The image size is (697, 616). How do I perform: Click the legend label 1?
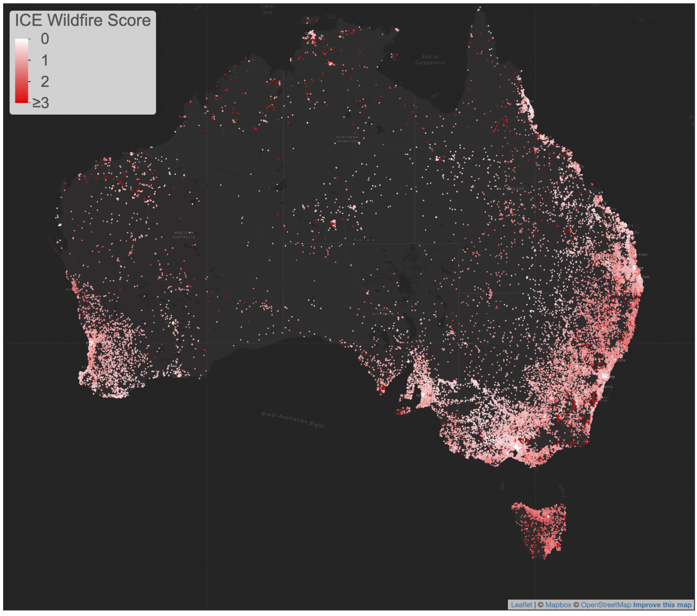pos(45,60)
